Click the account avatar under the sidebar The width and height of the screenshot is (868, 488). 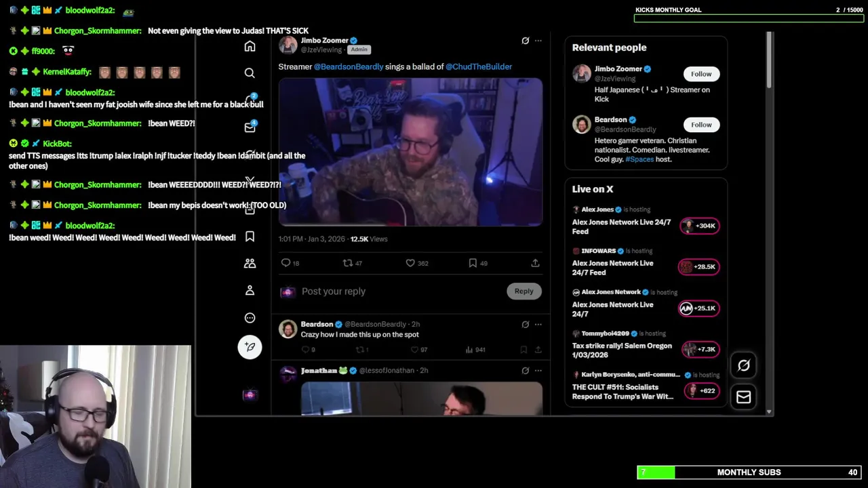coord(250,394)
